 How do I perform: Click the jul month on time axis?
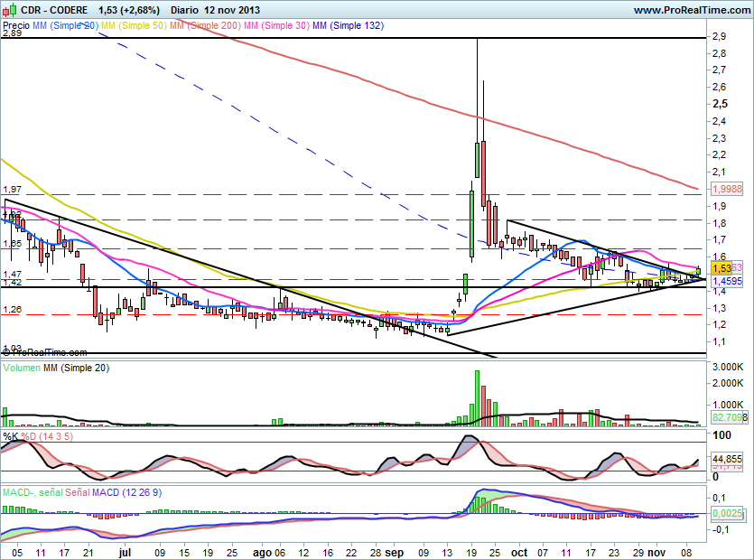pos(125,553)
